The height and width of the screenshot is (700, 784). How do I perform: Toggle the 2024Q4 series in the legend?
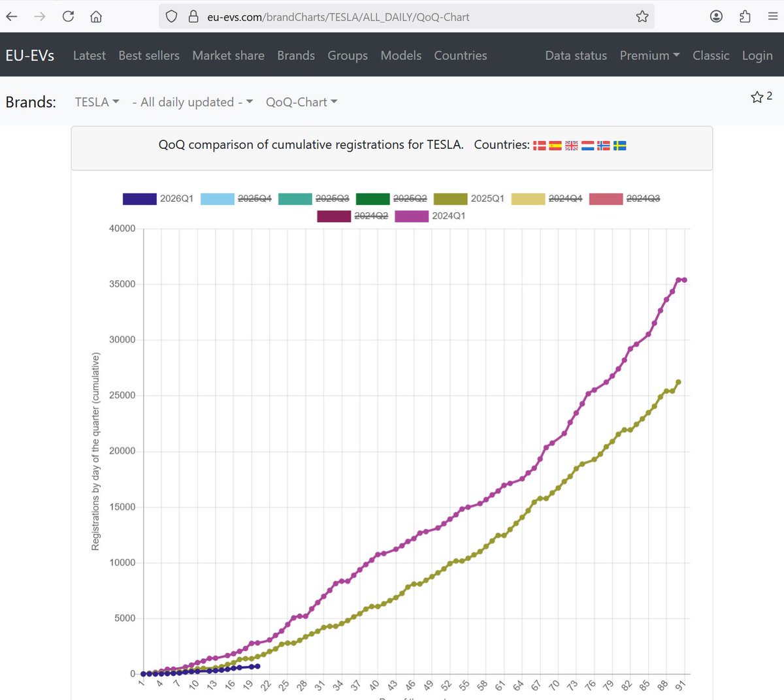(547, 199)
